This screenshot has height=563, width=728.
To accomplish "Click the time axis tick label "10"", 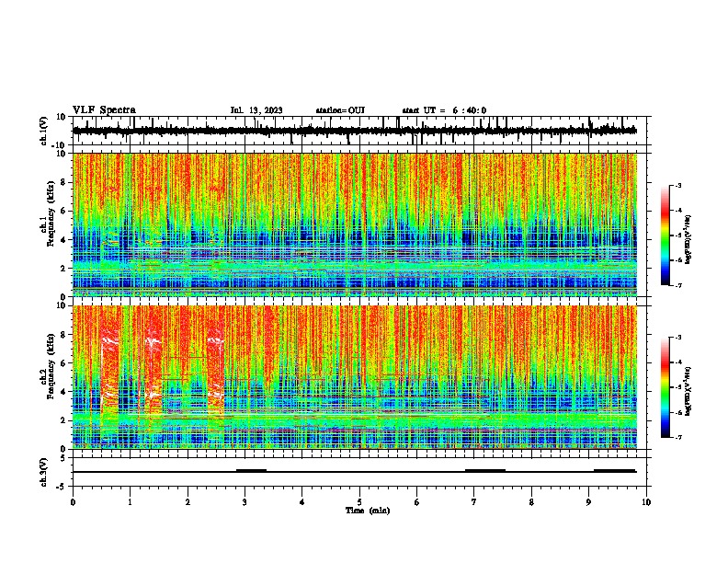I will pyautogui.click(x=646, y=502).
